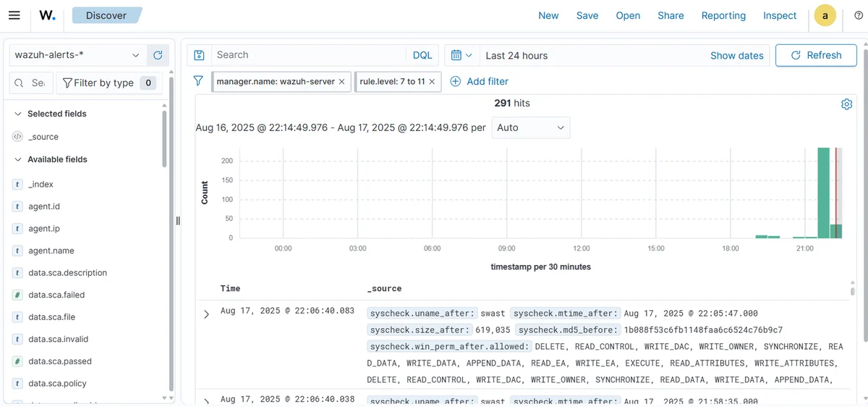The image size is (868, 407).
Task: Open the wazuh-alerts-* index pattern dropdown
Action: click(x=77, y=55)
